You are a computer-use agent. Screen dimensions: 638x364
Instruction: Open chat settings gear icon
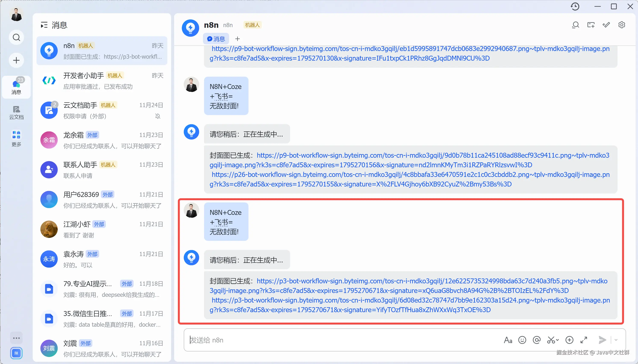(x=622, y=25)
